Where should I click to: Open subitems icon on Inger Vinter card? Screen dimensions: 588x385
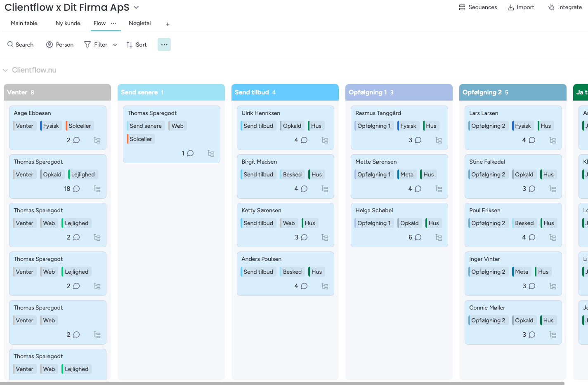click(x=553, y=286)
